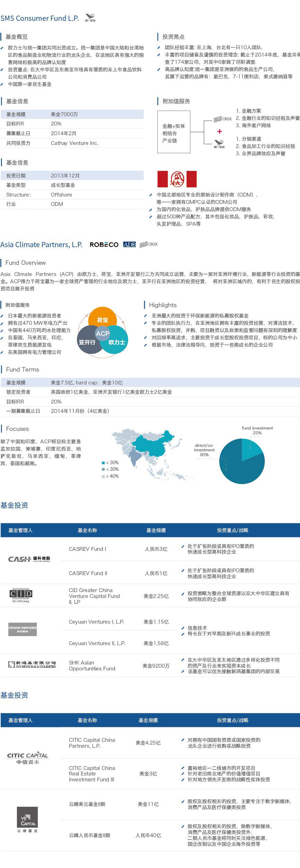Click the 云峰人民币基金II期 fund name
Viewport: 300px width, 868px height.
(89, 835)
